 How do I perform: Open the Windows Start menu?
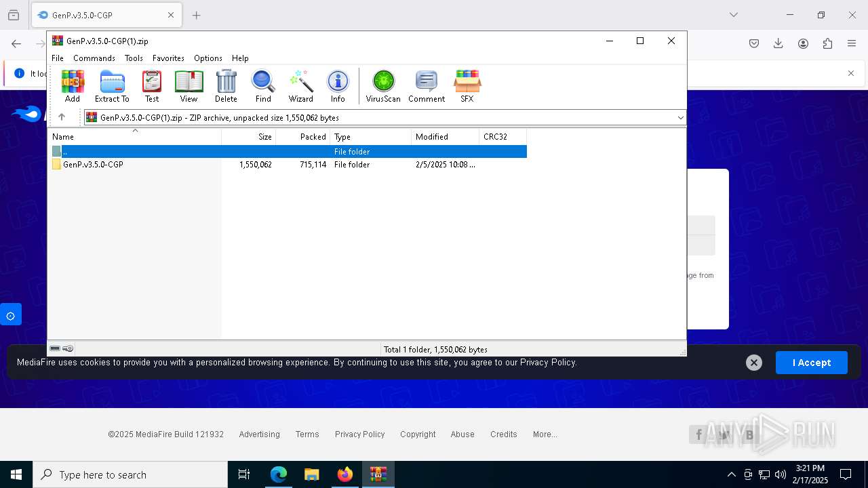click(16, 474)
